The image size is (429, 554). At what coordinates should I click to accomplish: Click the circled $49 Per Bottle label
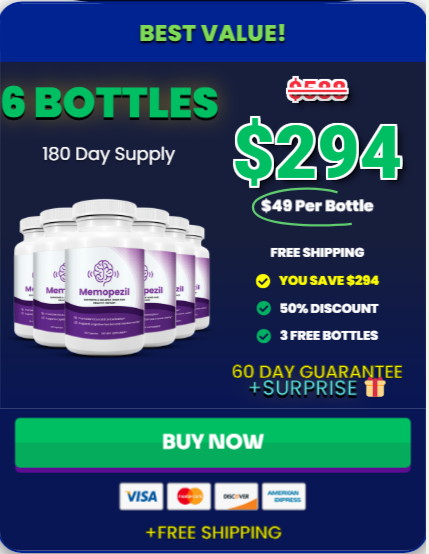[317, 206]
